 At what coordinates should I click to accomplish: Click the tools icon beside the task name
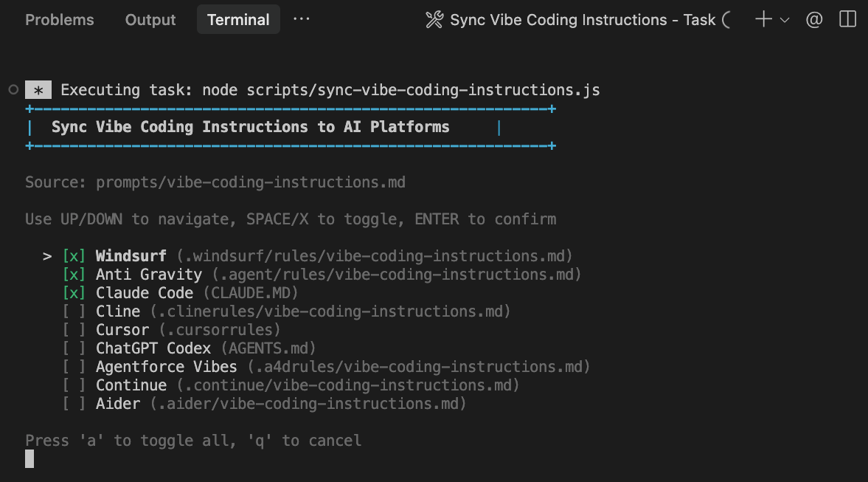(434, 20)
